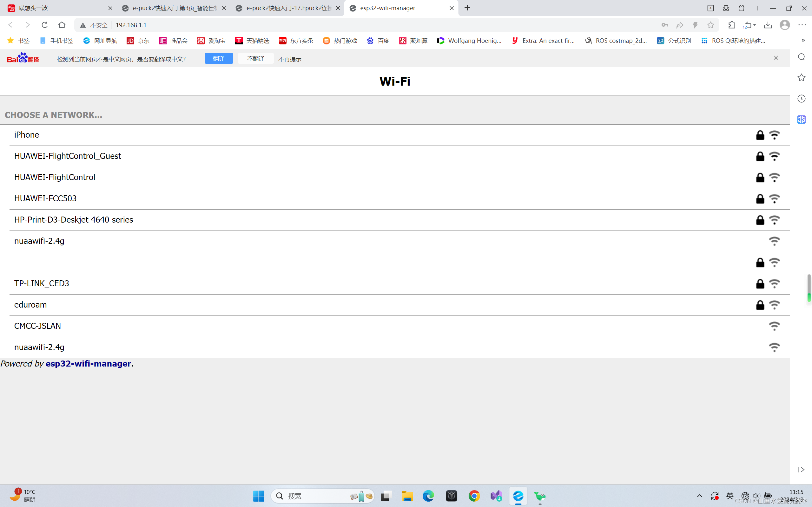Open a new browser tab
The width and height of the screenshot is (812, 507).
(x=467, y=8)
